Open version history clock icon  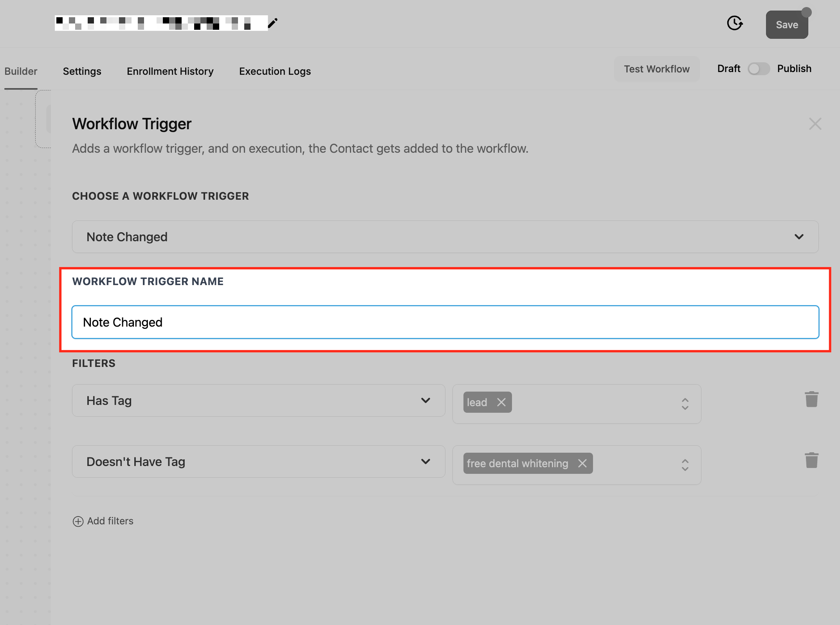(x=735, y=23)
